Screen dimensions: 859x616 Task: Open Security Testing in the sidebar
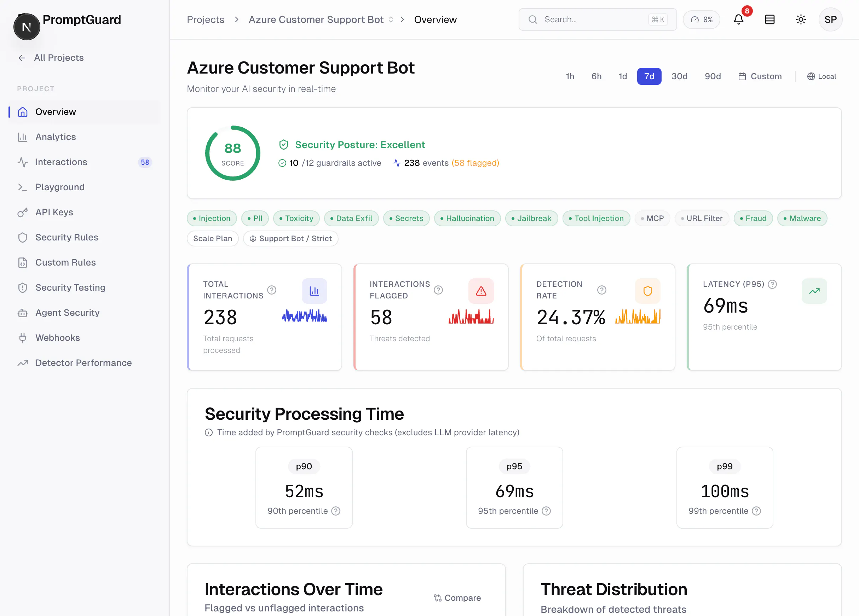click(x=84, y=287)
